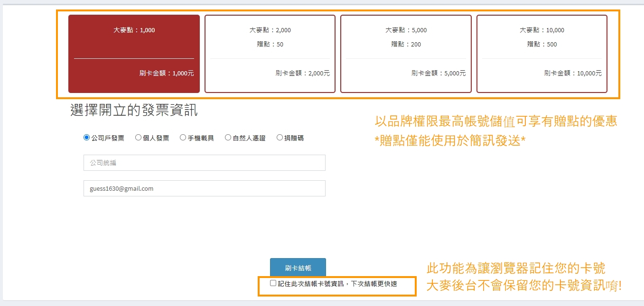Click the 贈點：200 bonus text
The width and height of the screenshot is (644, 306).
(406, 45)
